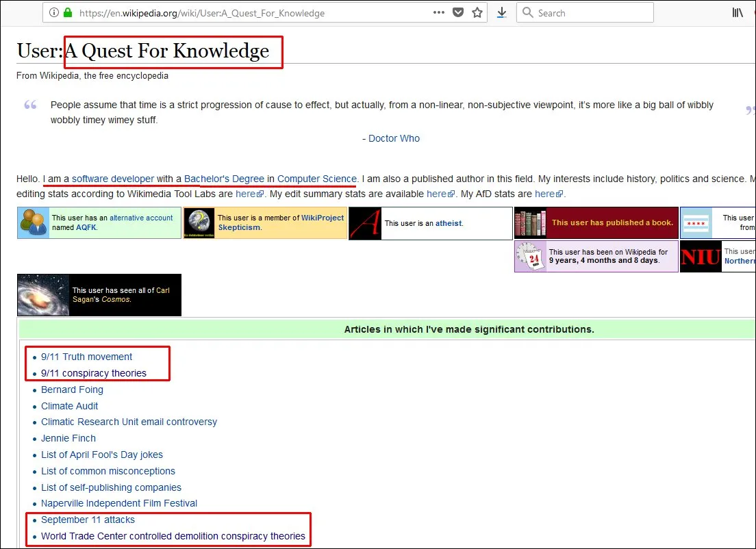This screenshot has width=756, height=549.
Task: Click the WikiProject Skepticism globe image
Action: 199,223
